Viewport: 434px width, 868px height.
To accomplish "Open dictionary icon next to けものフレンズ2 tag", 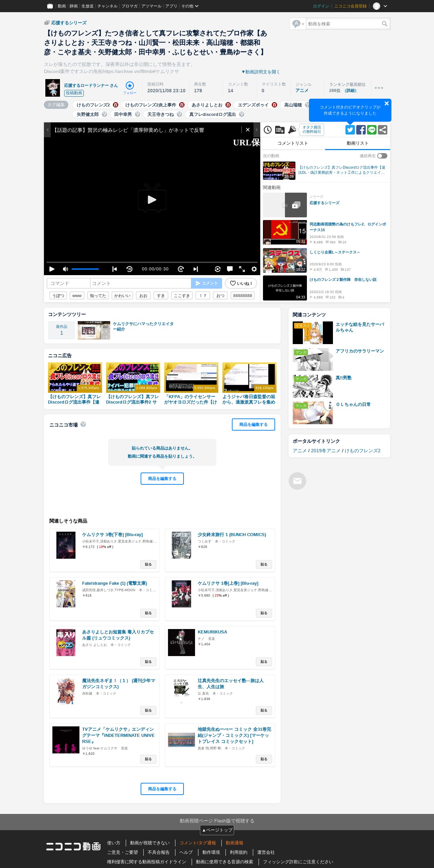I will (116, 105).
